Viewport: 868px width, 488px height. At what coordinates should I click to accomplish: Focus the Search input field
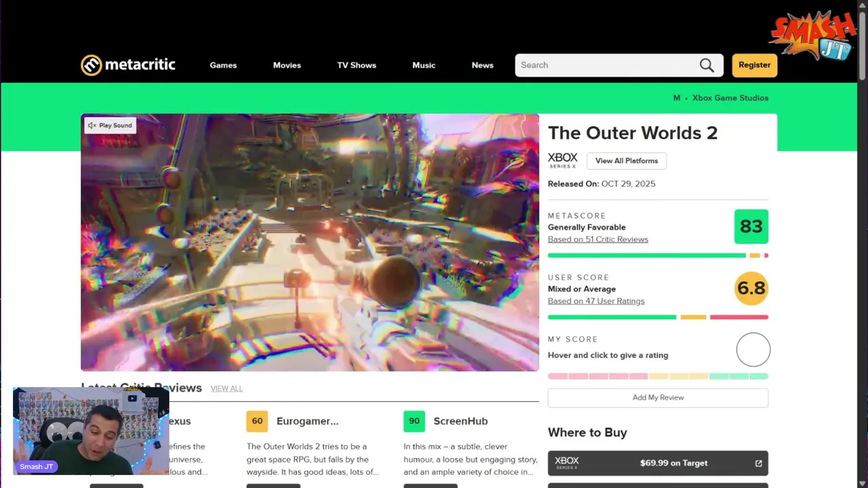click(607, 65)
